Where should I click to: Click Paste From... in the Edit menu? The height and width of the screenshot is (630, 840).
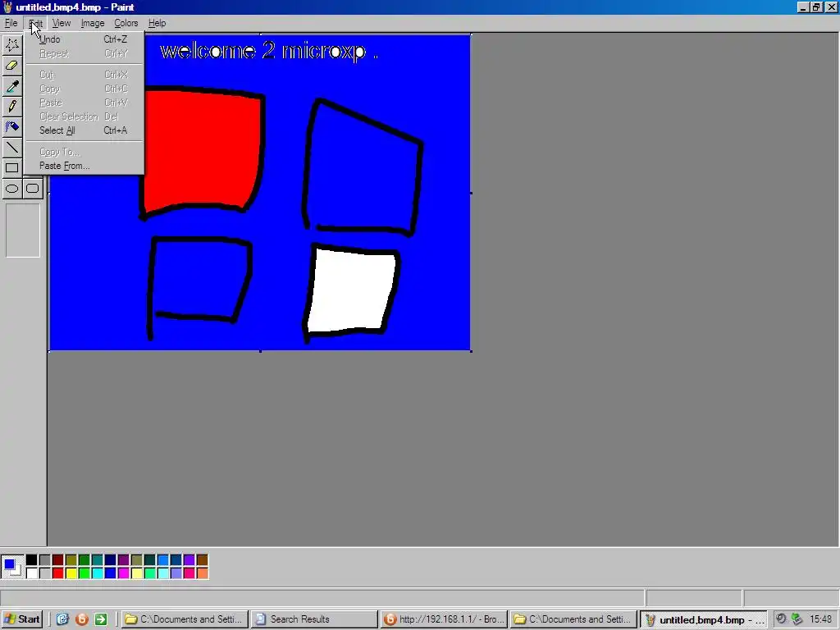(84, 166)
